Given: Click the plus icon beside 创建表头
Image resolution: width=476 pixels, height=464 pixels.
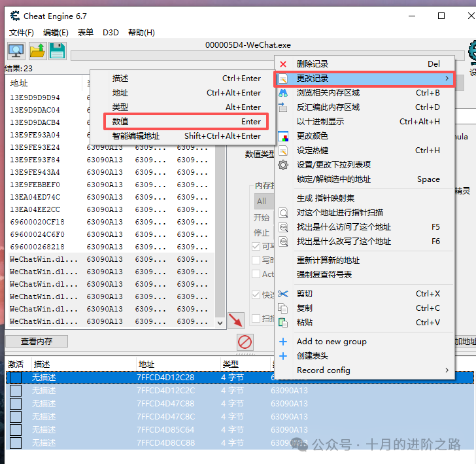Looking at the screenshot, I should coord(283,356).
